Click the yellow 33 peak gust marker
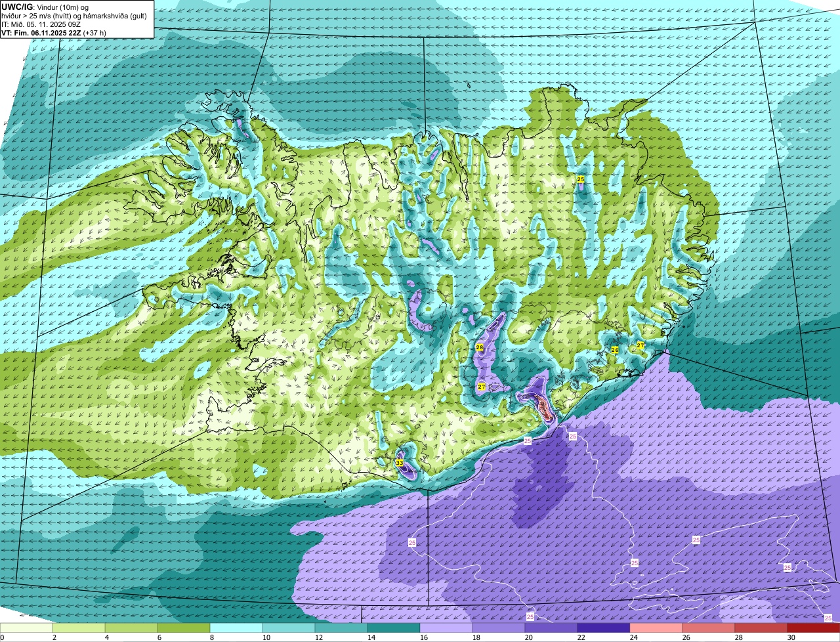840x642 pixels. tap(400, 463)
